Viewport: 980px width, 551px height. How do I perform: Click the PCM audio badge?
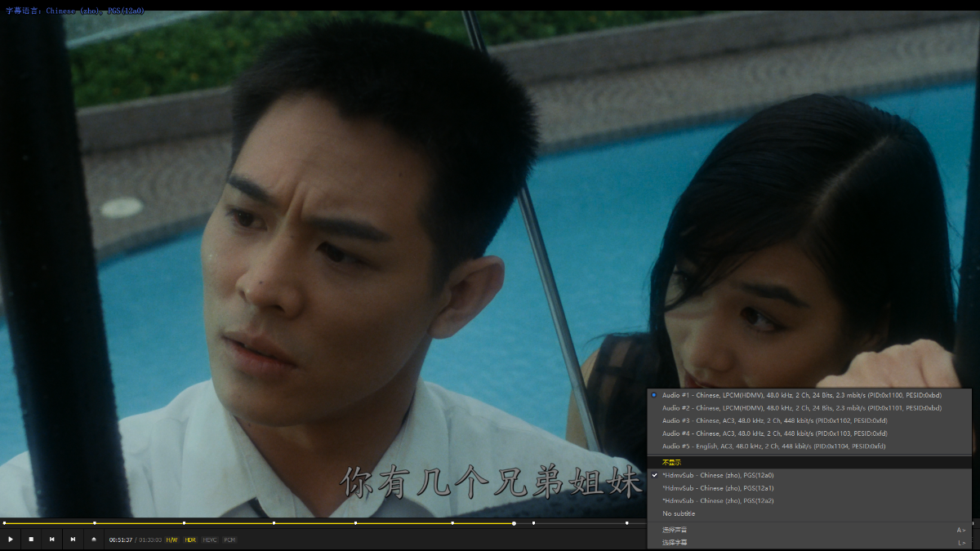coord(229,540)
